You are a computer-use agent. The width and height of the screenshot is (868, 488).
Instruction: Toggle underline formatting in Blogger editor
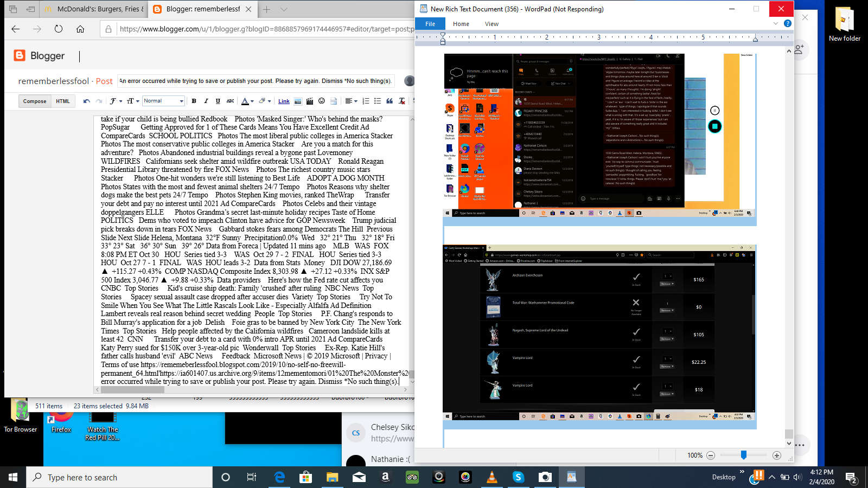pyautogui.click(x=218, y=101)
